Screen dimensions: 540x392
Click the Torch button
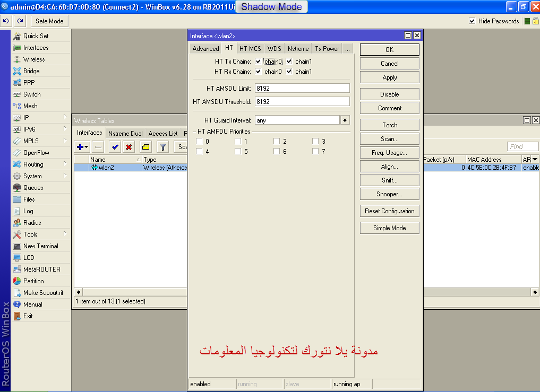[390, 125]
